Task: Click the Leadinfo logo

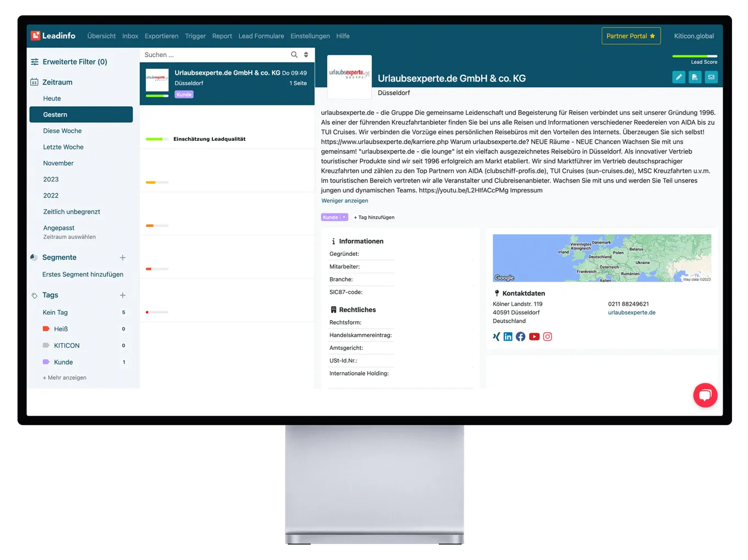Action: tap(53, 36)
